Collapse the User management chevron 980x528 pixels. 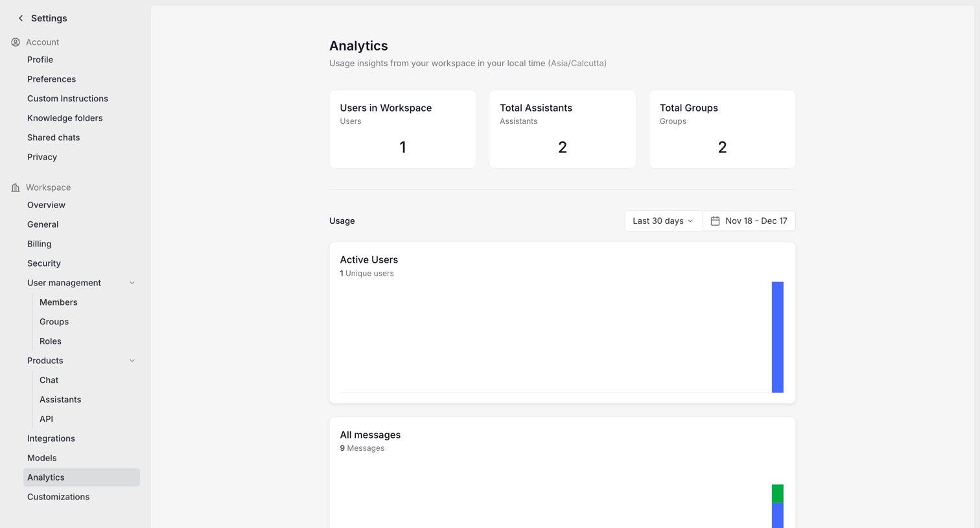click(x=132, y=283)
